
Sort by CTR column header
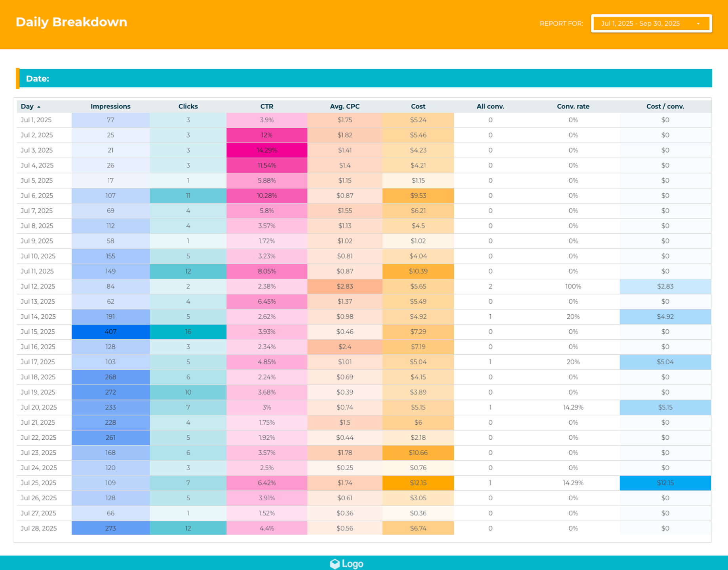tap(267, 106)
